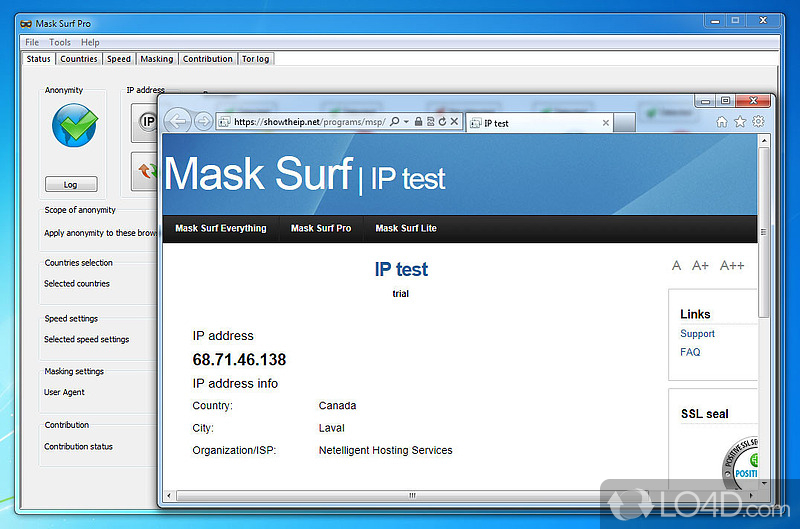Viewport: 800px width, 529px height.
Task: Switch to the Tor log tab
Action: point(256,59)
